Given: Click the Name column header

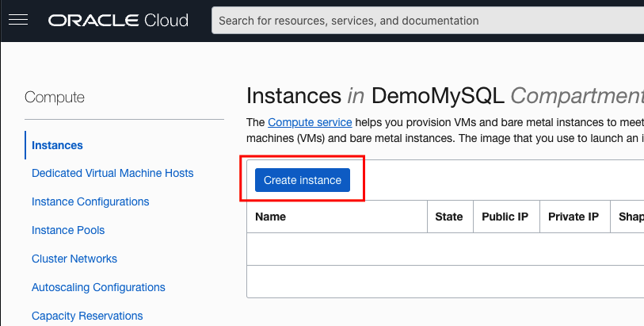Looking at the screenshot, I should 337,217.
